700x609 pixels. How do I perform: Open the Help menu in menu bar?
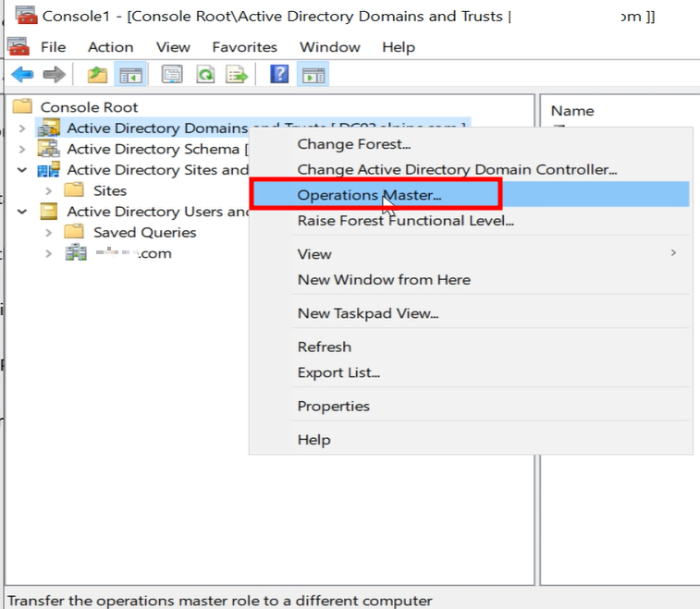point(399,47)
